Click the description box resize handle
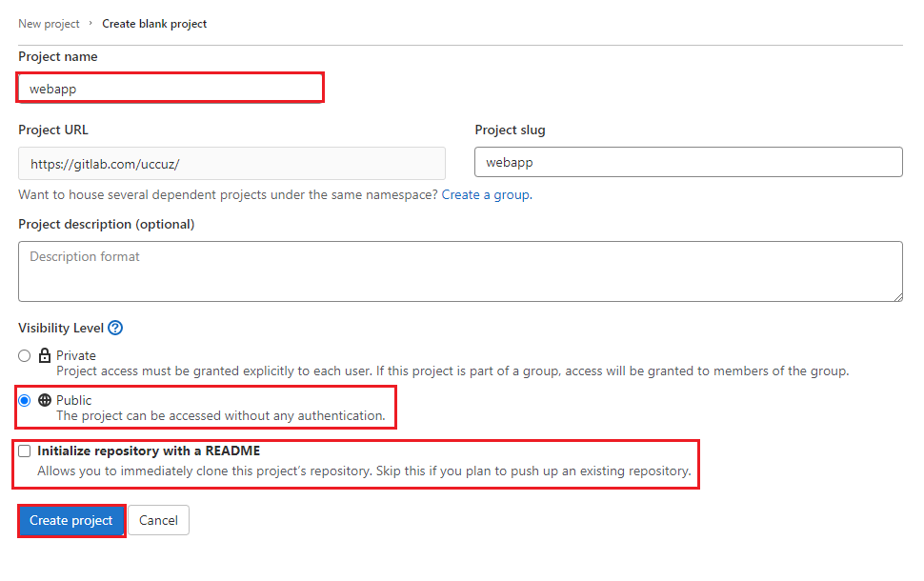Screen dimensions: 924x581 [x=896, y=295]
